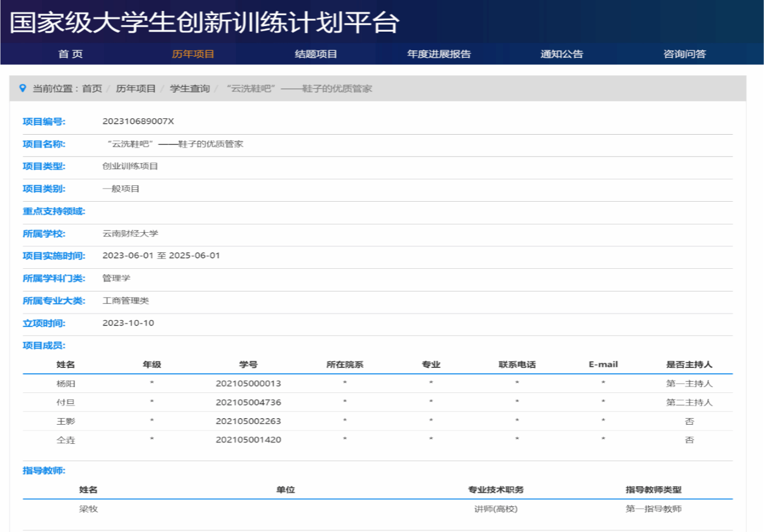Image resolution: width=764 pixels, height=532 pixels.
Task: Click the E-mail column header
Action: pos(603,365)
